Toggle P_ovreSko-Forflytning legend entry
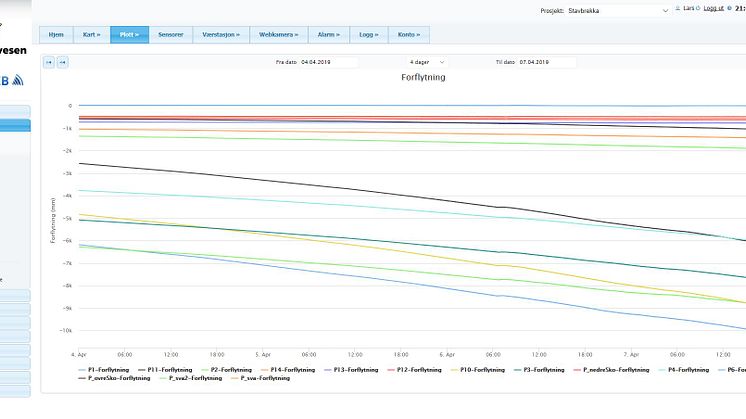Viewport: 746px width, 419px height. [x=114, y=379]
